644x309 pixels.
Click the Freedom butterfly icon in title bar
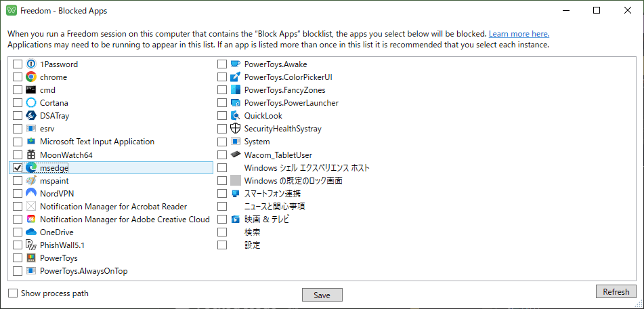[x=12, y=11]
